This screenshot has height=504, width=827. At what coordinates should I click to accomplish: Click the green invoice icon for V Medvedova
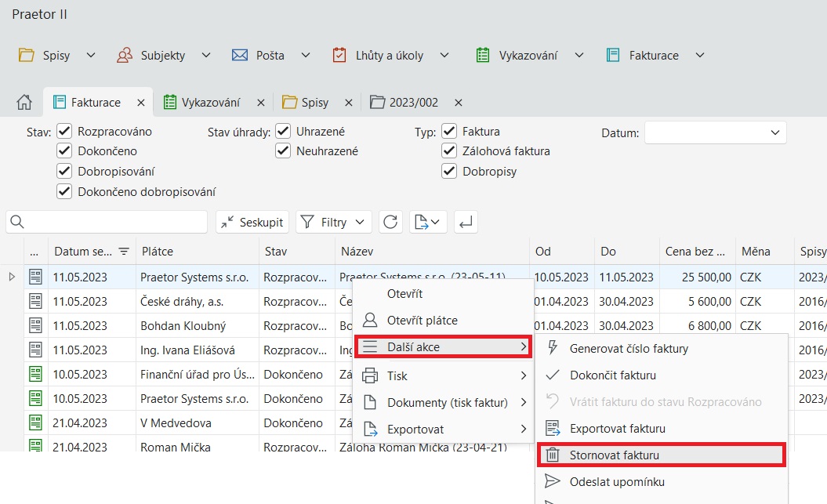[35, 423]
